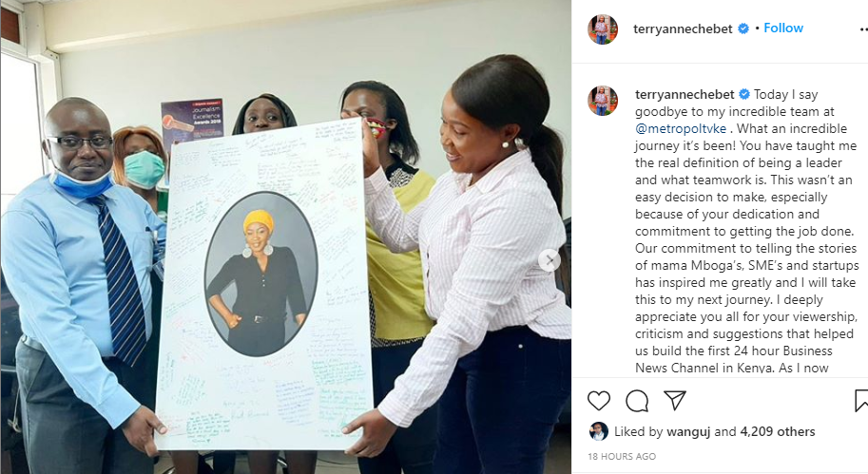The width and height of the screenshot is (868, 474).
Task: Share post with the paper plane icon
Action: [x=675, y=400]
